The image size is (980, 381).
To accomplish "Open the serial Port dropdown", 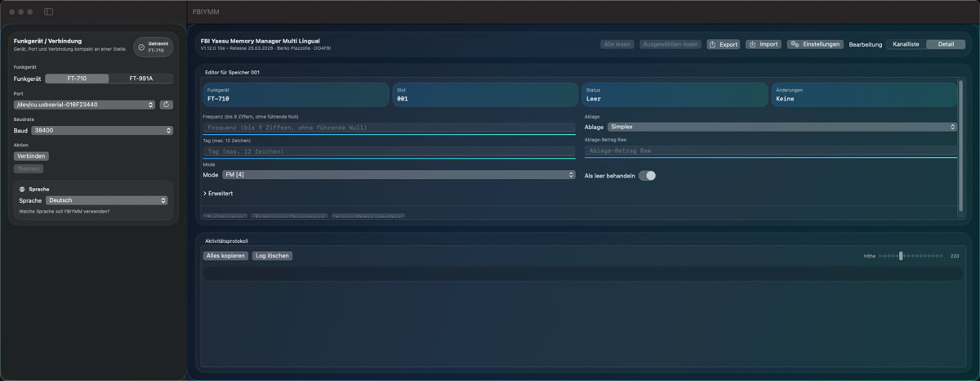I will pos(85,105).
